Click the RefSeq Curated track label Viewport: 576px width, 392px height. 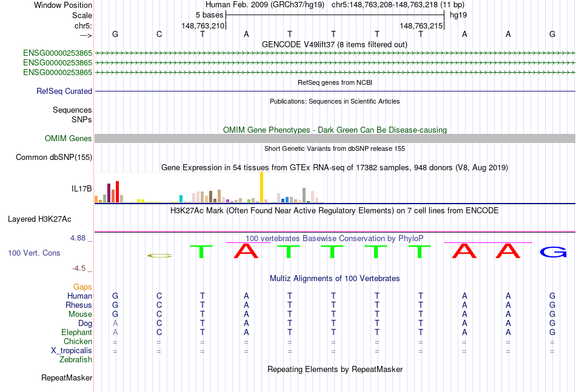(64, 91)
